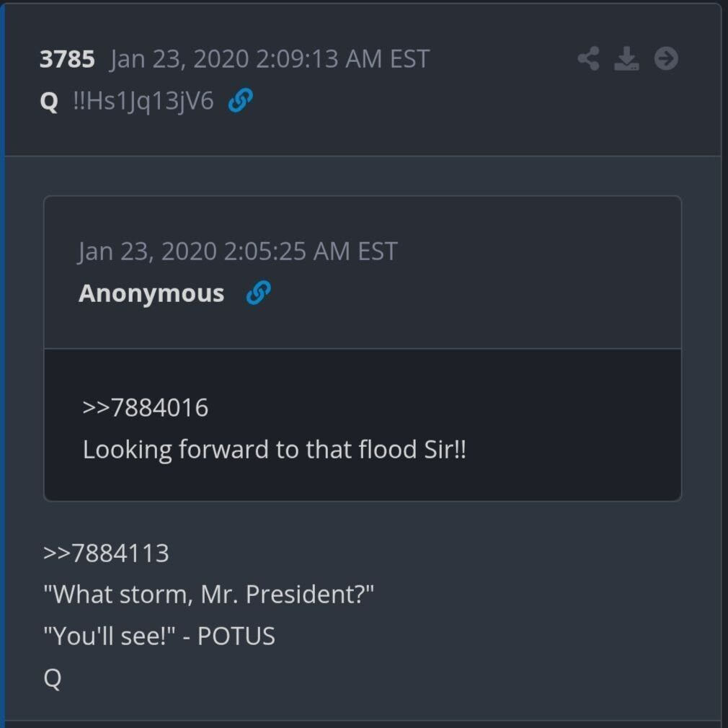Click the share icon on post 3785
Image resolution: width=728 pixels, height=728 pixels.
(x=588, y=58)
